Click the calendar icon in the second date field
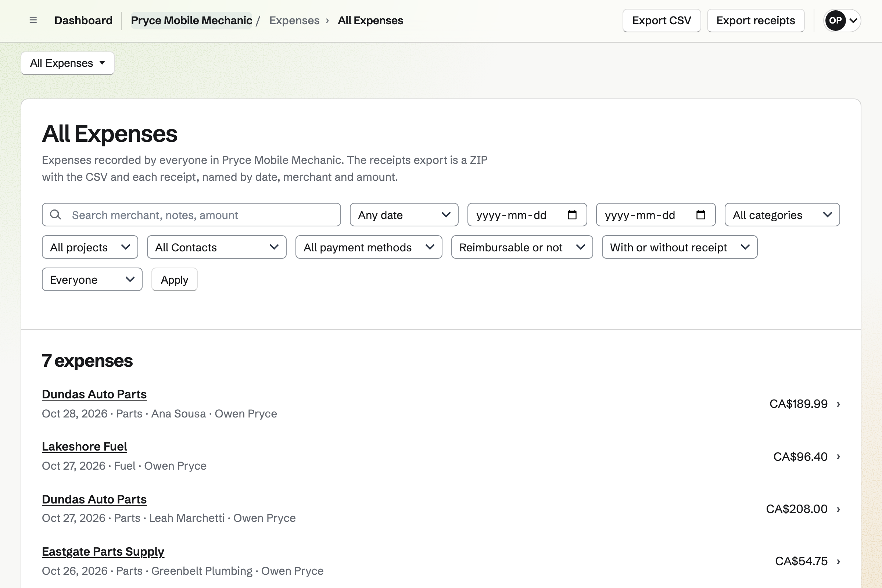The width and height of the screenshot is (882, 588). 700,215
